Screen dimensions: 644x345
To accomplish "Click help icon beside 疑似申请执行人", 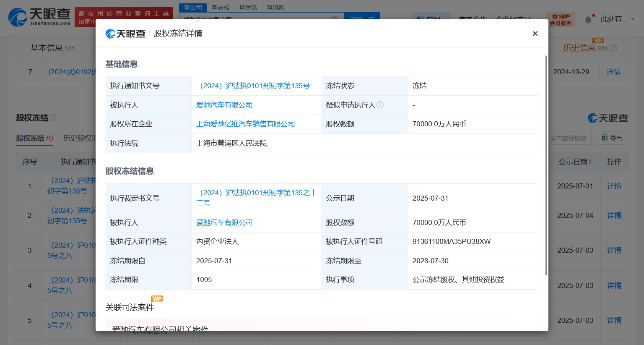I will click(x=380, y=105).
